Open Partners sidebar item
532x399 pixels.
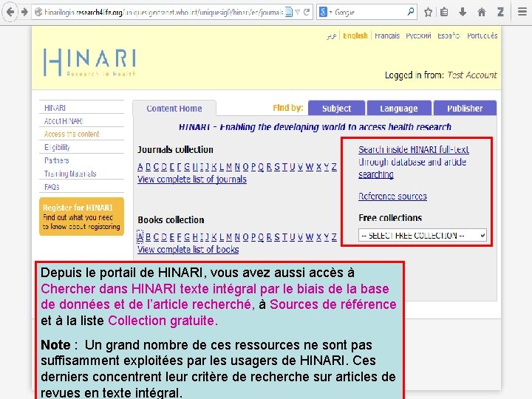(56, 160)
